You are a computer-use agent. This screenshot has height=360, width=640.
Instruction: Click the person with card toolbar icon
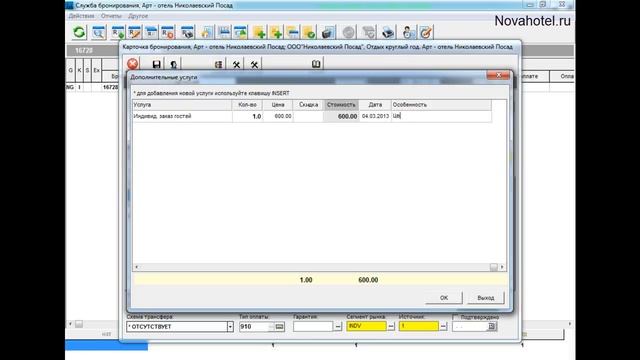[x=408, y=33]
